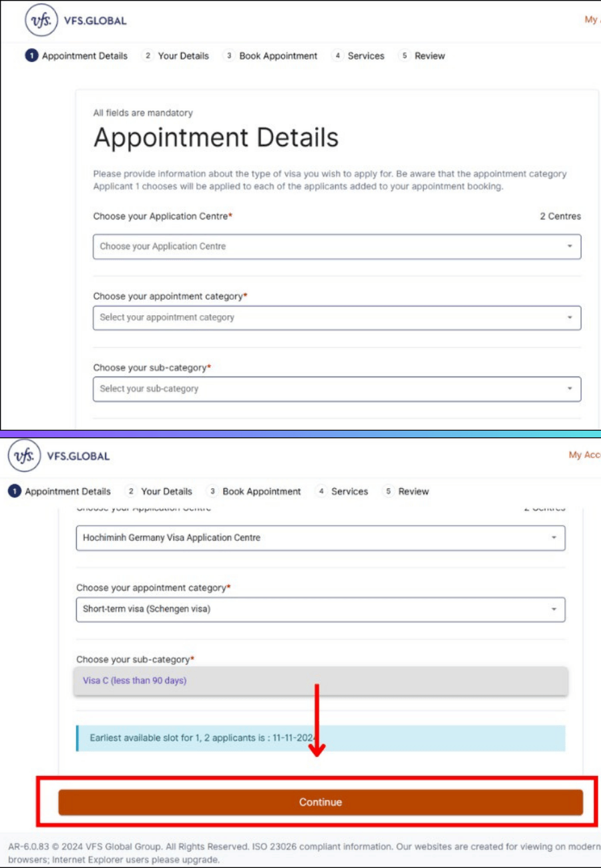Go to 'Services' step in upper header

[x=366, y=56]
